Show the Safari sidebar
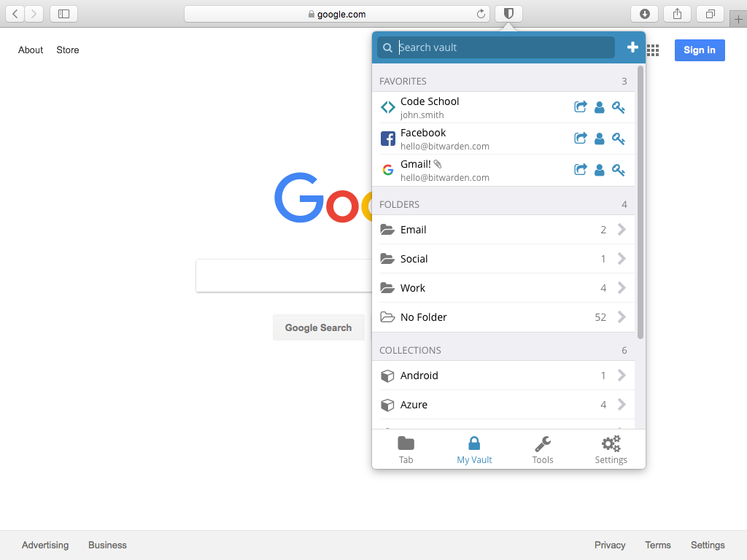747x560 pixels. pyautogui.click(x=63, y=13)
